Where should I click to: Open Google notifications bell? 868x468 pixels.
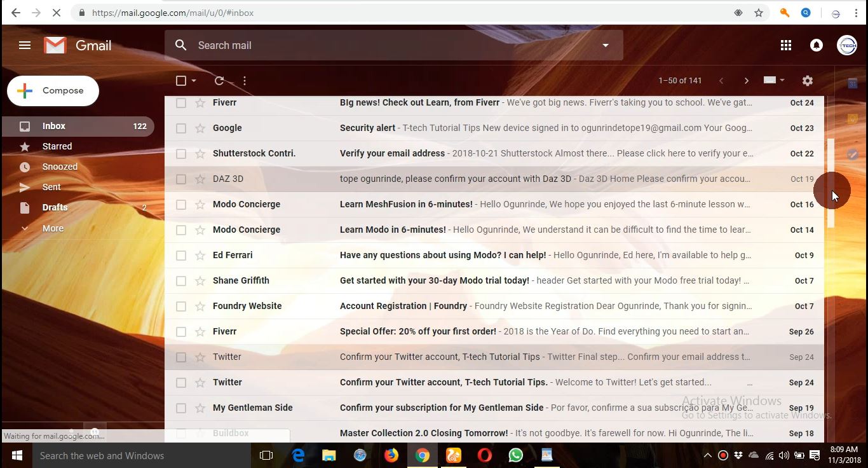tap(816, 45)
